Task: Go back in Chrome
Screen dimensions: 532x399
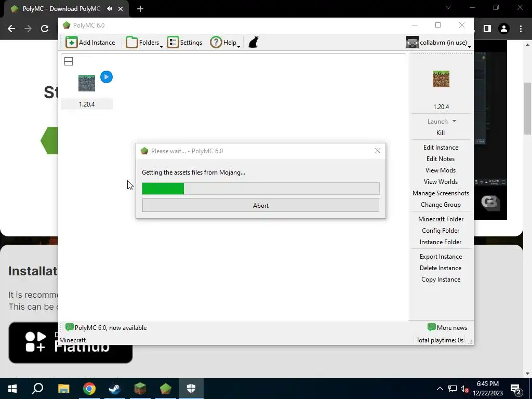Action: click(x=11, y=29)
